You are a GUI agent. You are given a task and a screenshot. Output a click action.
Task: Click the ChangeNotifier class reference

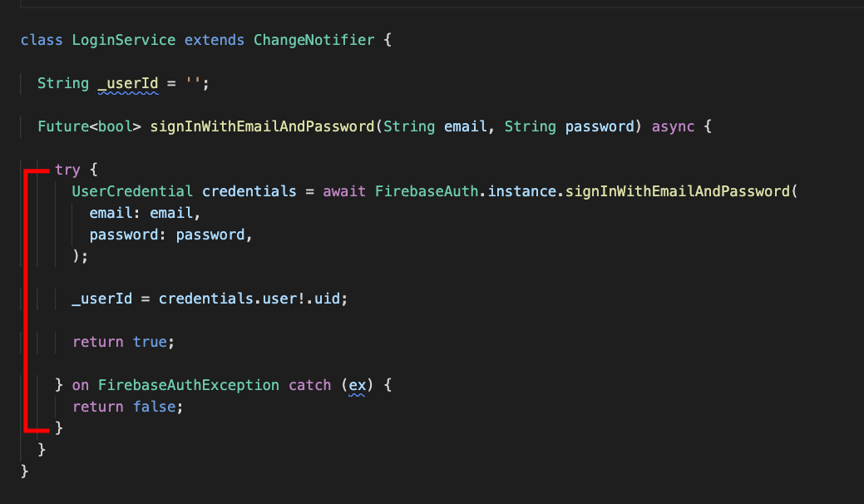click(x=314, y=40)
